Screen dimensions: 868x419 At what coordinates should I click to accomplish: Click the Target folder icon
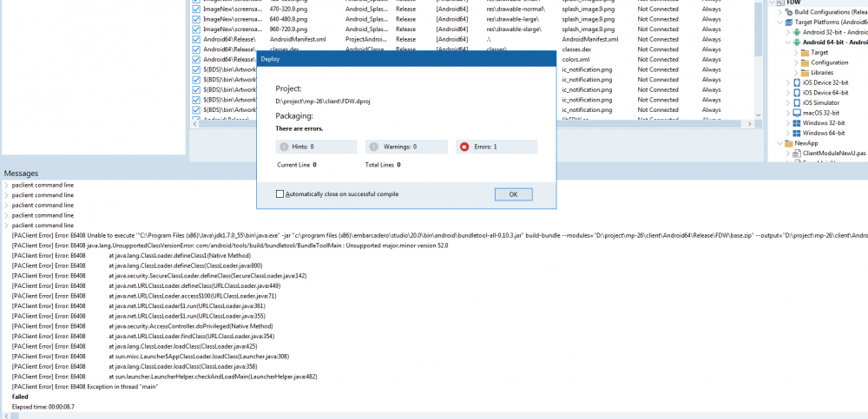[x=805, y=53]
